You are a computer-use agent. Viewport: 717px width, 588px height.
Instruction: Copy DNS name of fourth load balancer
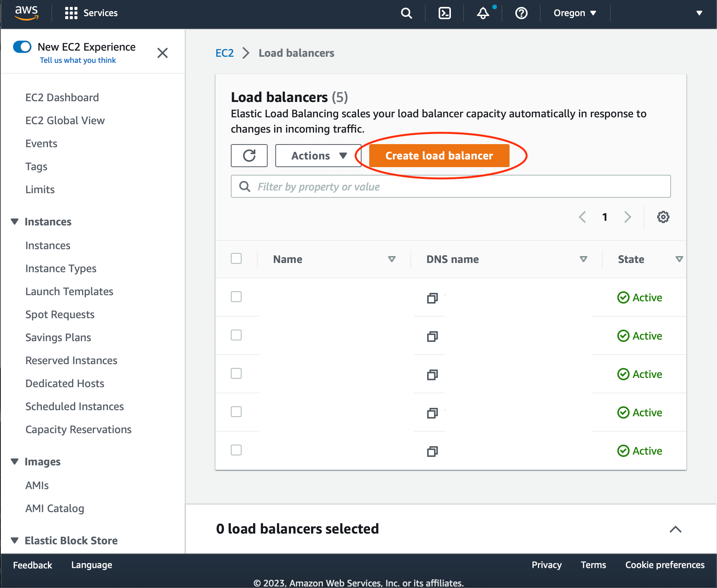click(433, 413)
